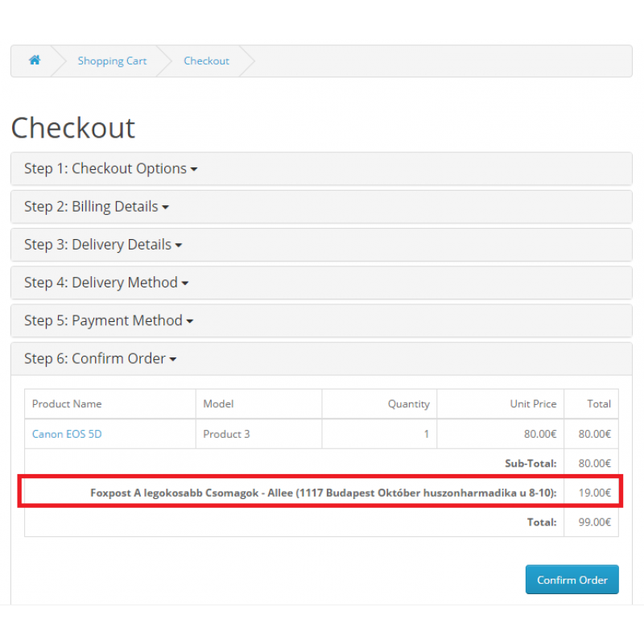Open the Canon EOS 5D product link
Image resolution: width=644 pixels, height=644 pixels.
[67, 434]
